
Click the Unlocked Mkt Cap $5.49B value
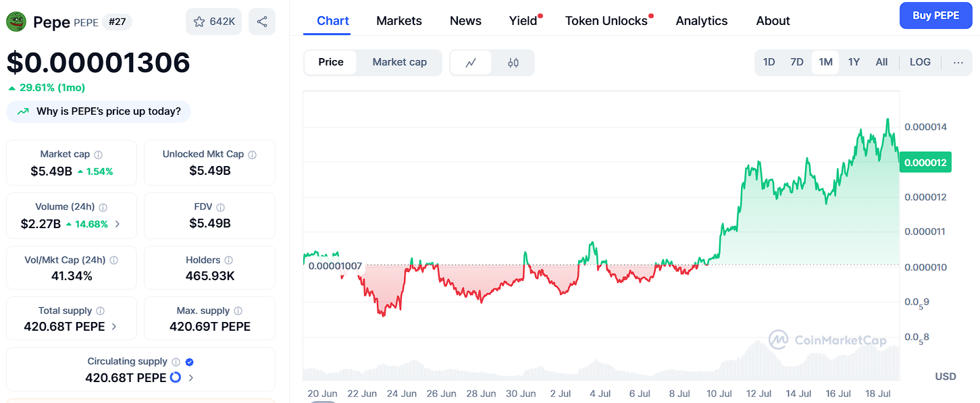coord(210,171)
